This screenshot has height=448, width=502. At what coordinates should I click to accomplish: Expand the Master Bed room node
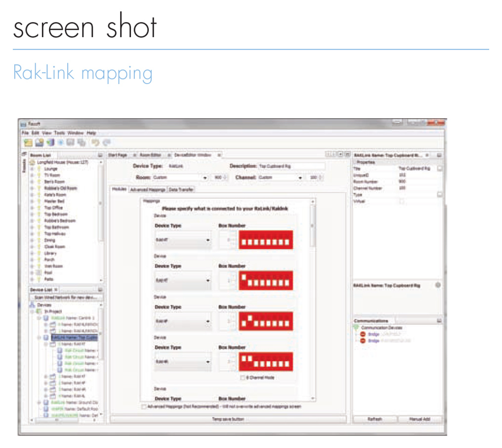(32, 201)
